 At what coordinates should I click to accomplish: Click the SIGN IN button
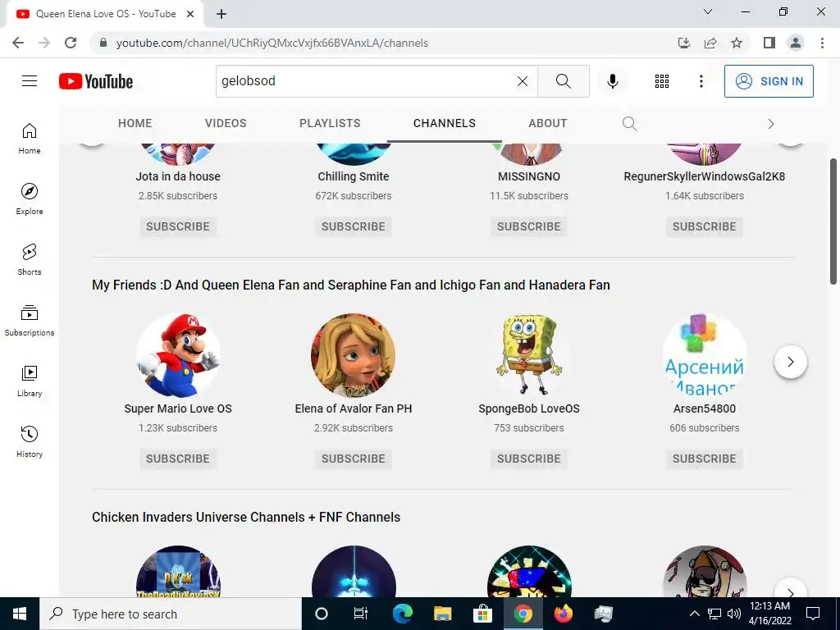point(769,81)
